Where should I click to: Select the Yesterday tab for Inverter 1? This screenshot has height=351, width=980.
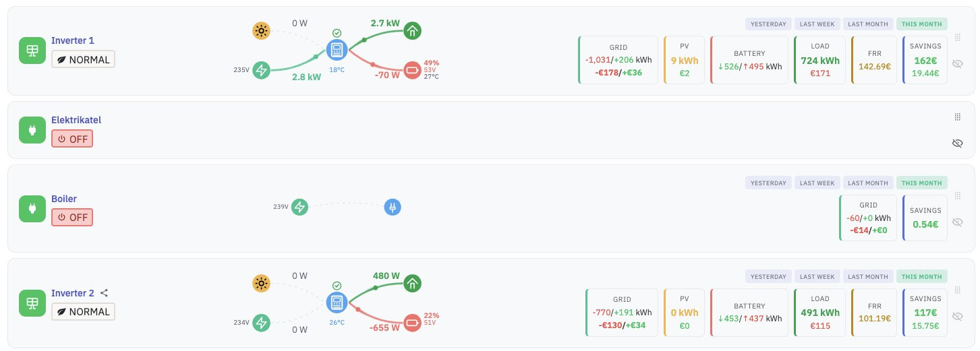(768, 24)
